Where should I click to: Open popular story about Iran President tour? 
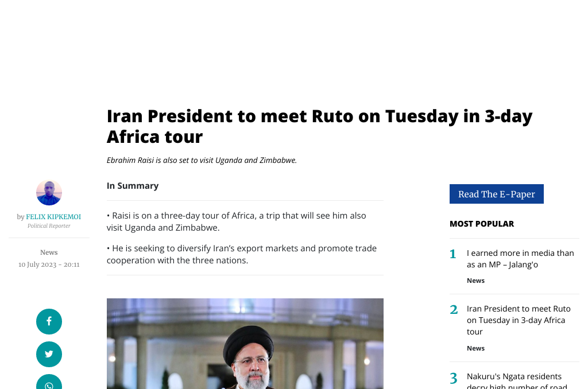coord(519,320)
